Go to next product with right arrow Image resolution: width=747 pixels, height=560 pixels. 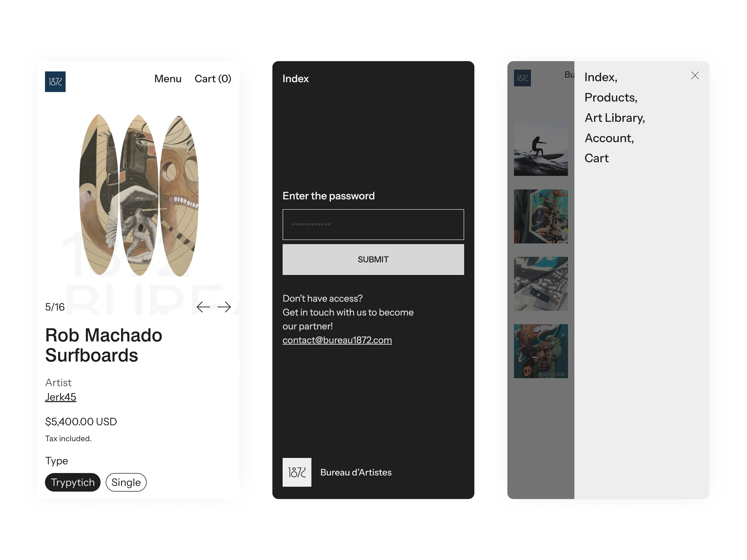click(224, 307)
